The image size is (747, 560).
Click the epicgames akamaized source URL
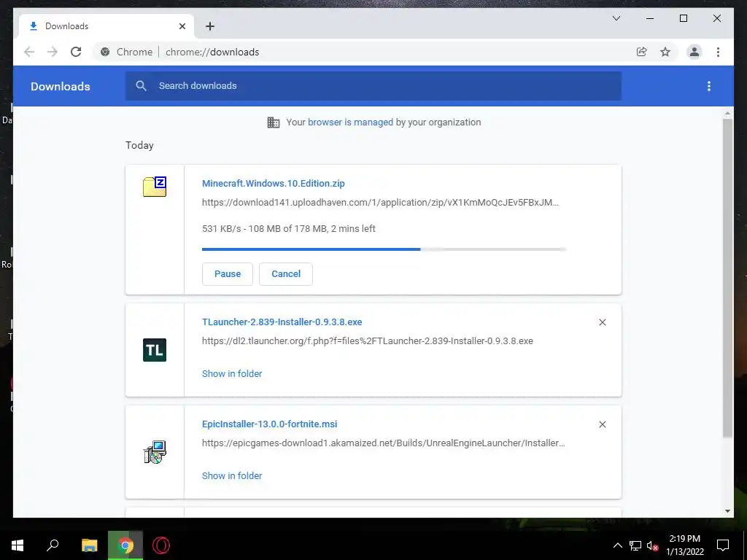point(384,443)
